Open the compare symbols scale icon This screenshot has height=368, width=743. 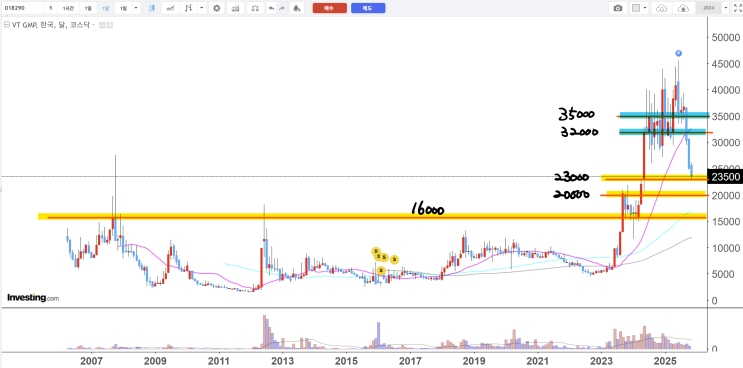point(255,8)
